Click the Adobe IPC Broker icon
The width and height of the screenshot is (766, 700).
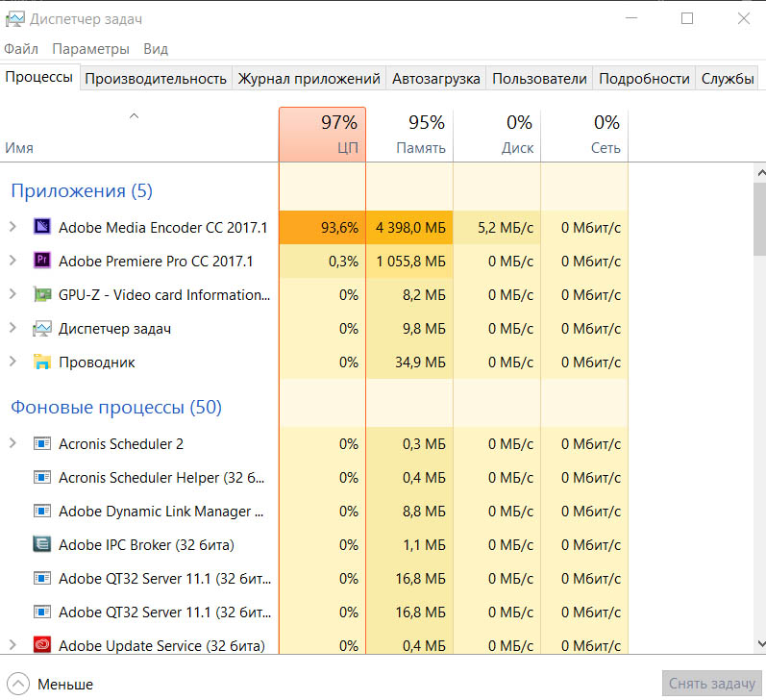(x=42, y=545)
